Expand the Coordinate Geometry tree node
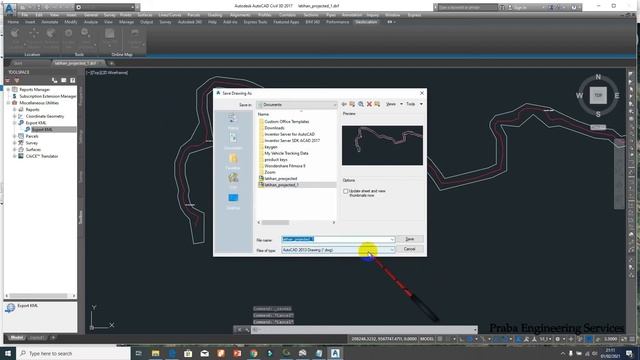This screenshot has width=640, height=360. pos(15,116)
